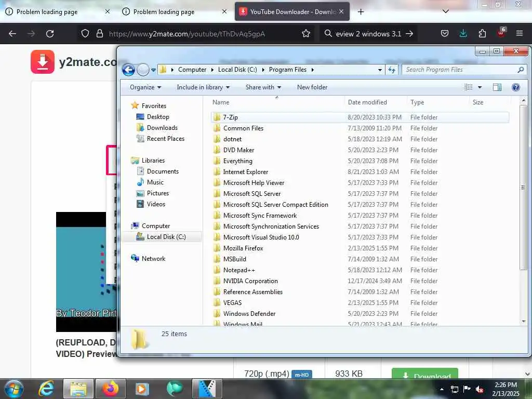Open a new Firefox tab with plus button
Image resolution: width=532 pixels, height=399 pixels.
coord(361,12)
